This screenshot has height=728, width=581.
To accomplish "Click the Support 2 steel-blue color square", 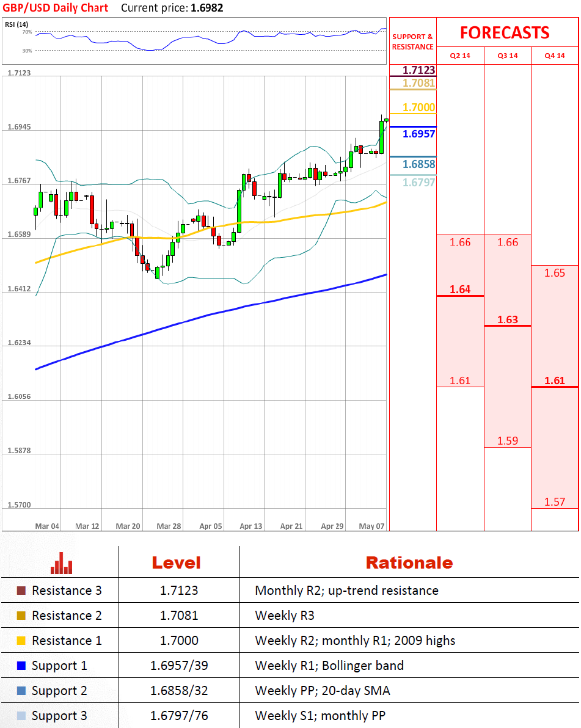I will point(21,691).
